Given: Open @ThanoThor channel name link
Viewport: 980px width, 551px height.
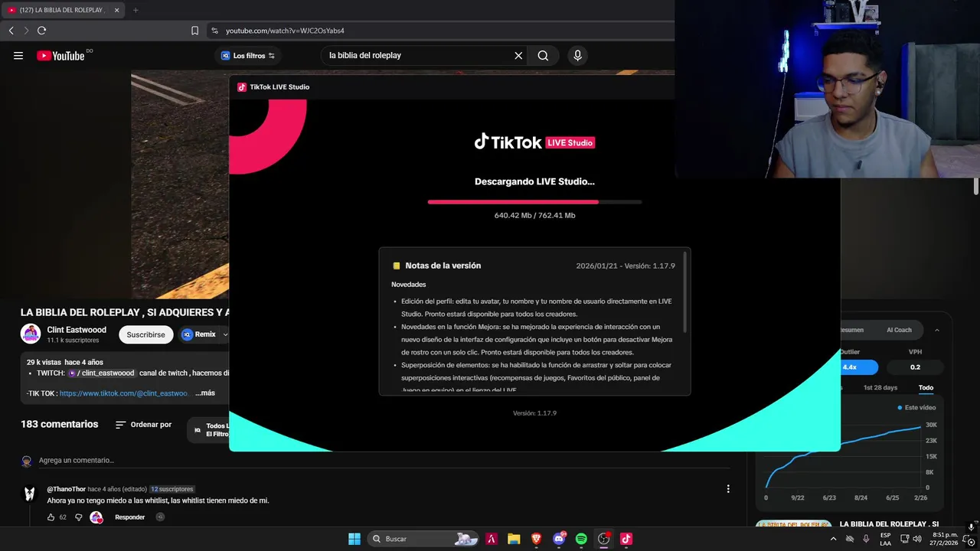Looking at the screenshot, I should tap(66, 489).
